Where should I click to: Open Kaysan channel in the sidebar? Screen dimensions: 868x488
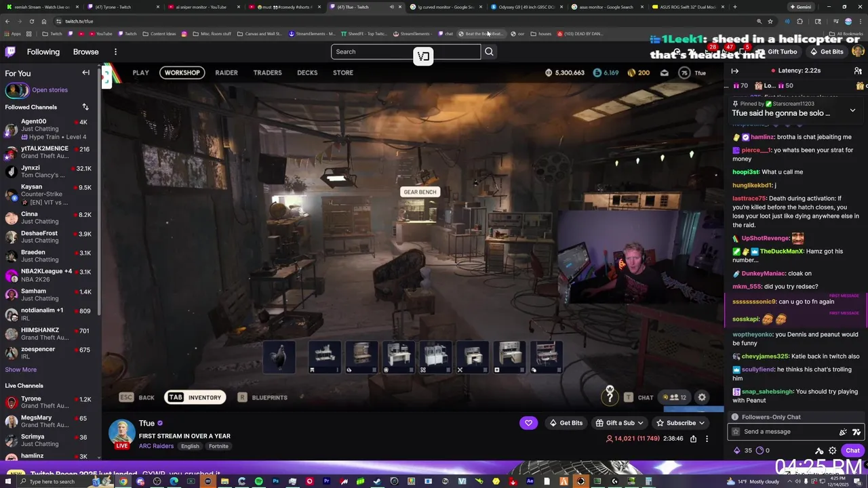point(49,195)
